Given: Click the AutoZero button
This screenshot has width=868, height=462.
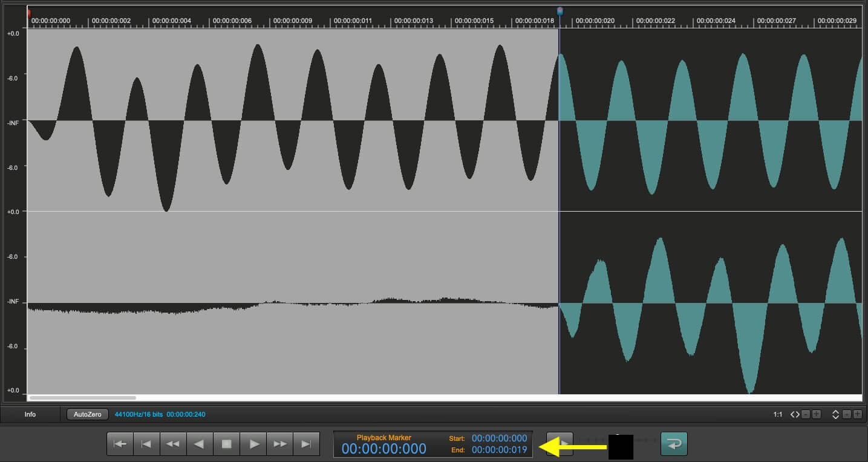Looking at the screenshot, I should tap(88, 414).
